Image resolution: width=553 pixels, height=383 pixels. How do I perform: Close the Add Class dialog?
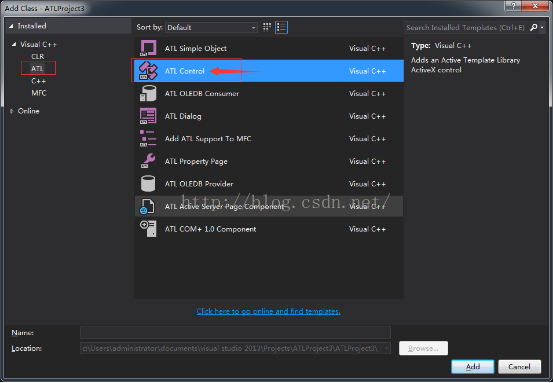pyautogui.click(x=535, y=6)
